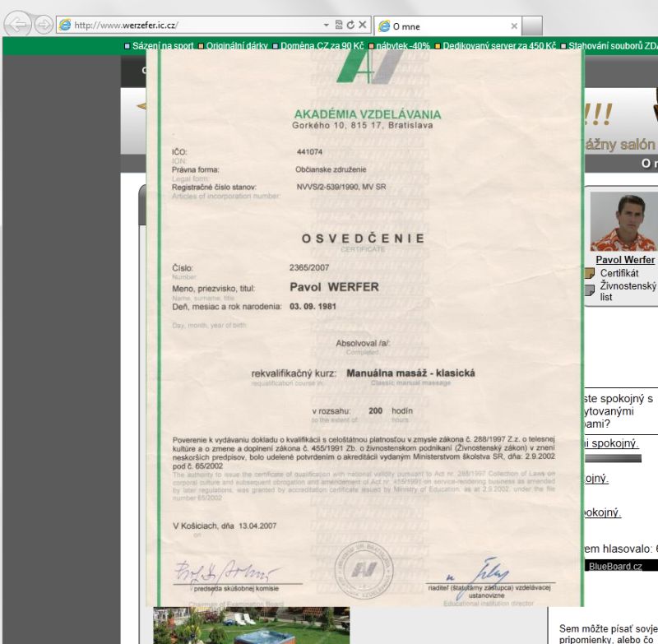Open the 'Stahování souborů' ad link

(x=613, y=46)
